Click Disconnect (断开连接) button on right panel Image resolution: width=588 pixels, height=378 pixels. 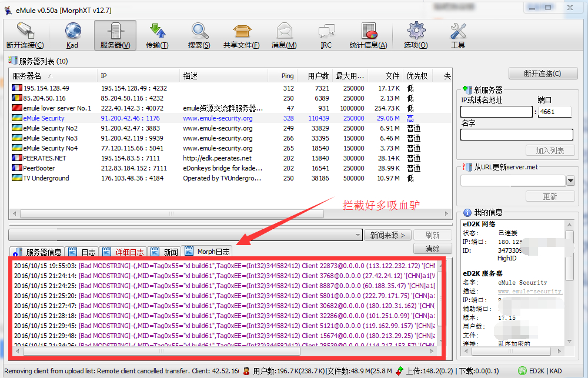543,73
